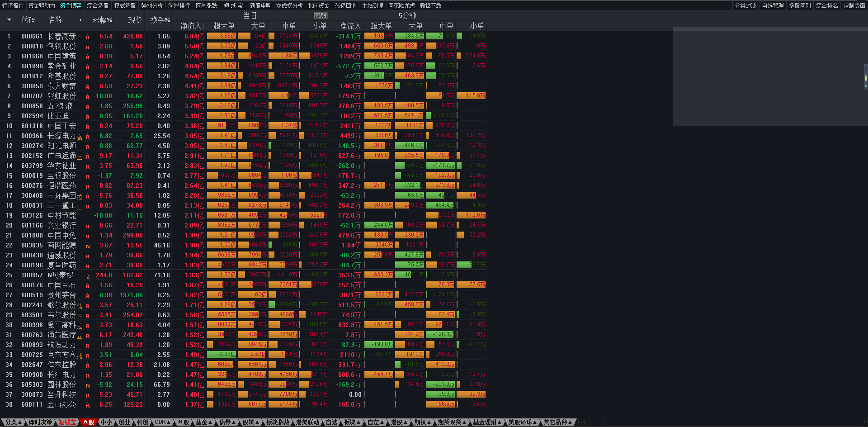The height and width of the screenshot is (427, 868).
Task: Click the R marker for 贵州茅台
Action: point(88,296)
